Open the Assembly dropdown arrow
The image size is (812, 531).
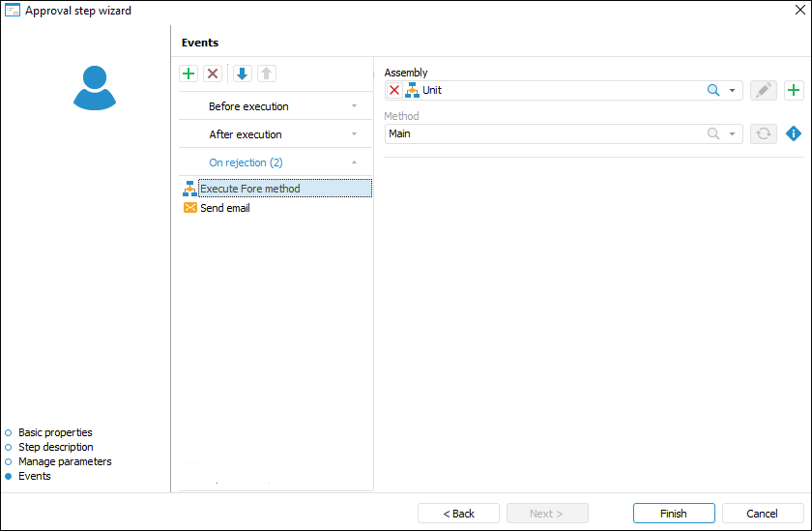pos(733,90)
